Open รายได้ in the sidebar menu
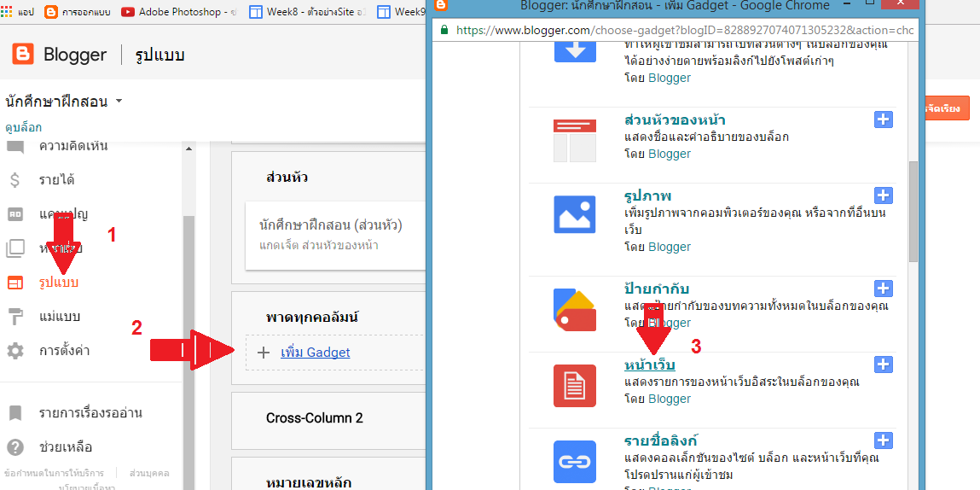 pos(57,180)
